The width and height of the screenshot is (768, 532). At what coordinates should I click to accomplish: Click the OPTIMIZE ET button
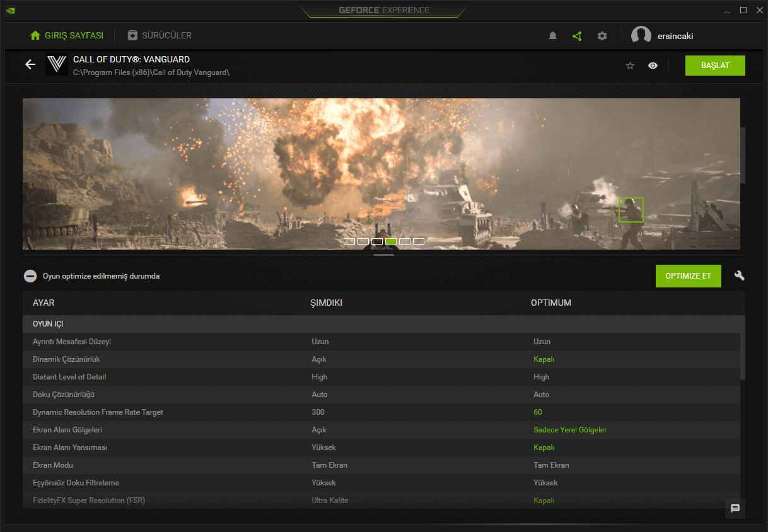point(689,276)
